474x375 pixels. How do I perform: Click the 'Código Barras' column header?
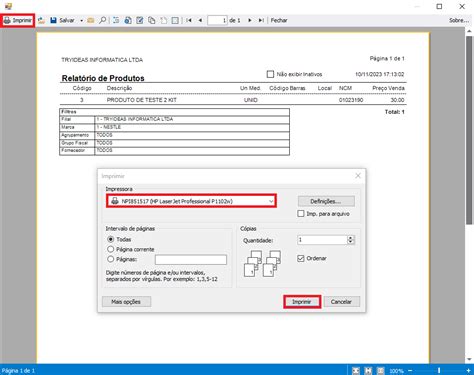287,88
